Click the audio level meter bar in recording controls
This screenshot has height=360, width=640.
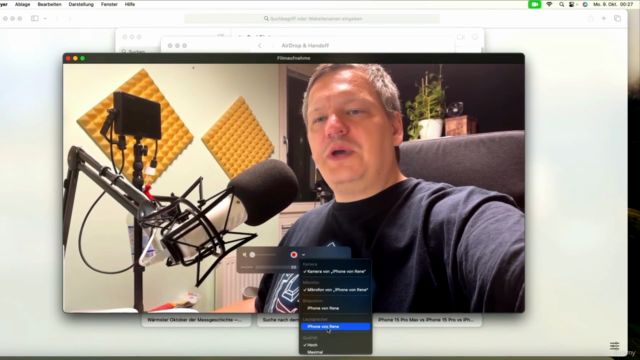(276, 267)
